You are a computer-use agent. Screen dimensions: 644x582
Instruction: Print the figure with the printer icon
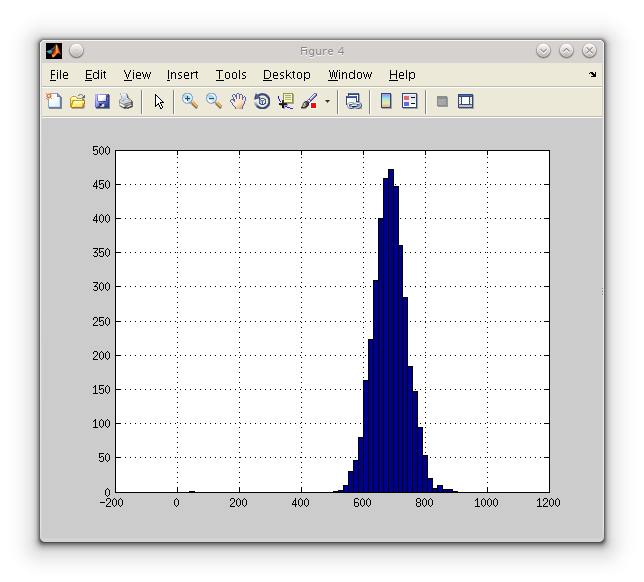tap(126, 101)
